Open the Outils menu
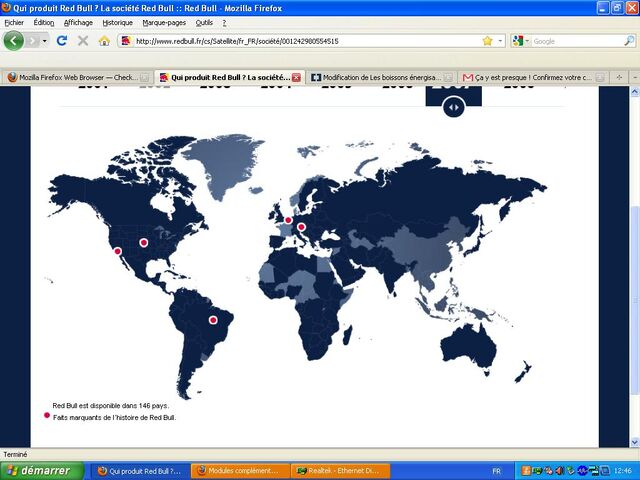The image size is (640, 480). coord(204,23)
